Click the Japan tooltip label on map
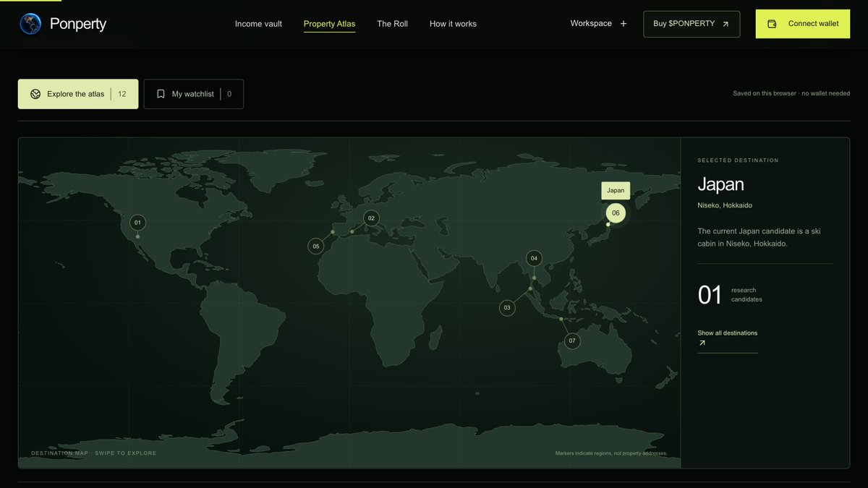 pos(616,191)
